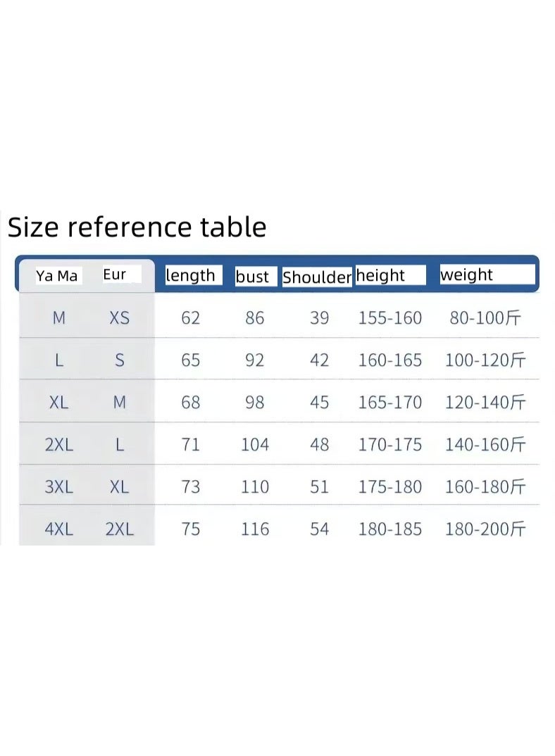Image resolution: width=555 pixels, height=756 pixels.
Task: Select the shoulder value 54
Action: [x=320, y=529]
